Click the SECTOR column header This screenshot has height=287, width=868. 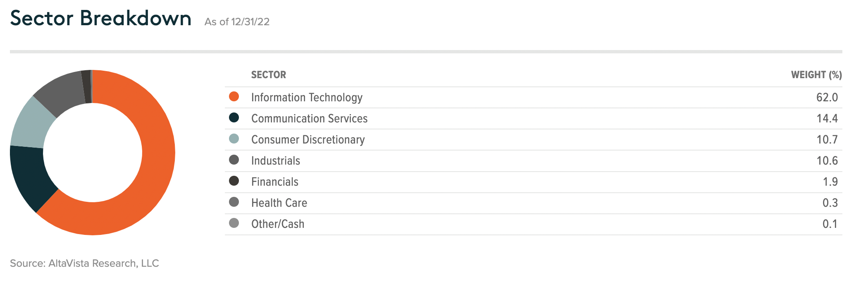(x=269, y=75)
